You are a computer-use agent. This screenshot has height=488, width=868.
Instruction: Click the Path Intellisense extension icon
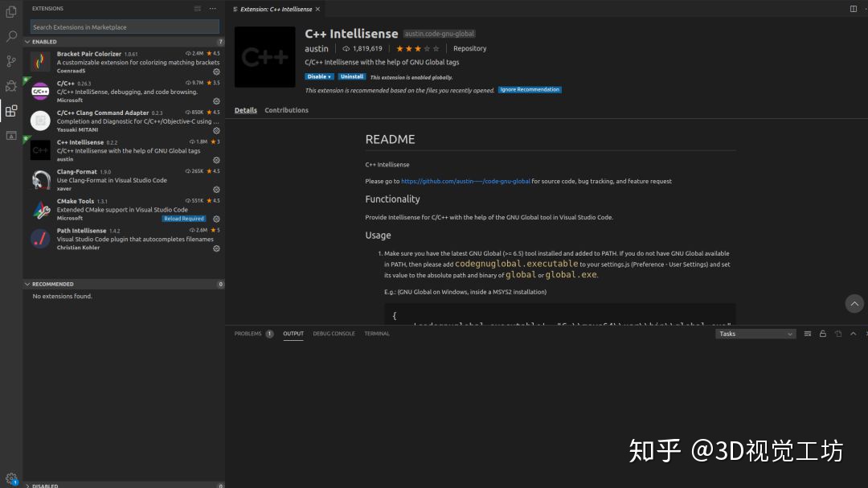point(40,238)
